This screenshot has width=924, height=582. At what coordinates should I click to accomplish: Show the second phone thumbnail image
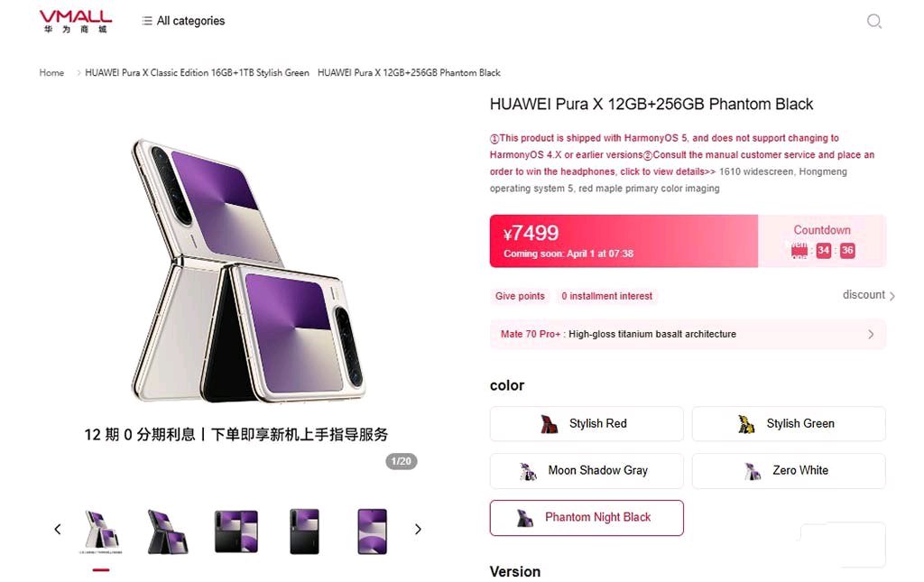click(168, 531)
